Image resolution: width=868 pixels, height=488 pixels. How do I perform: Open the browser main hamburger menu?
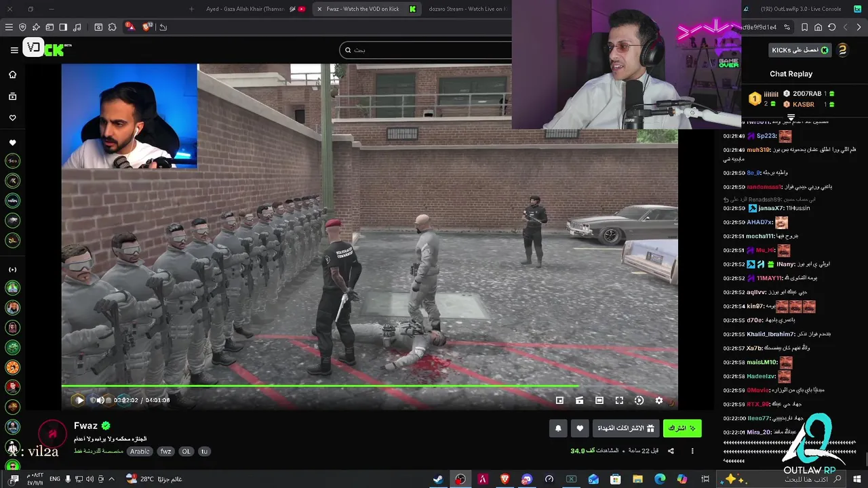pos(9,27)
